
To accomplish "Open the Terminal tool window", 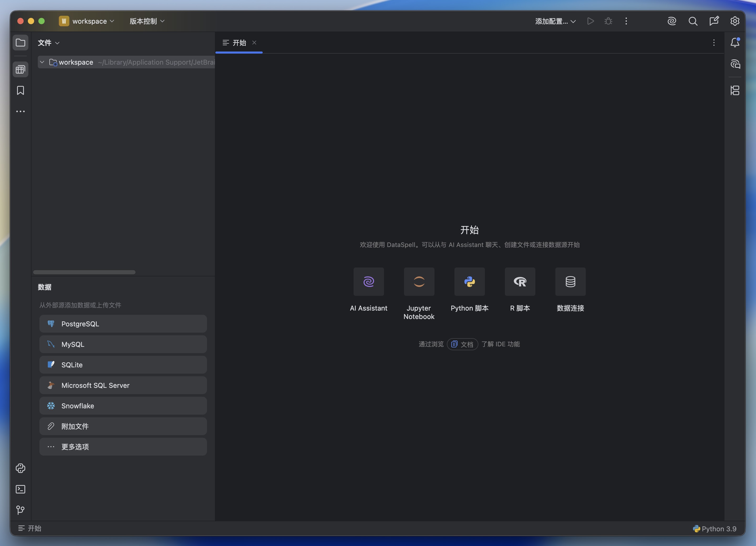I will pyautogui.click(x=21, y=489).
